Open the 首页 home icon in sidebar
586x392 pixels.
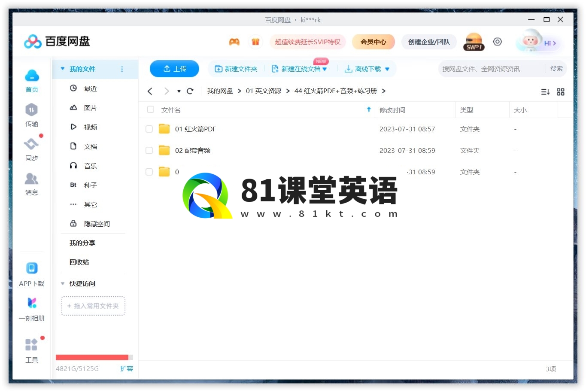click(x=32, y=76)
